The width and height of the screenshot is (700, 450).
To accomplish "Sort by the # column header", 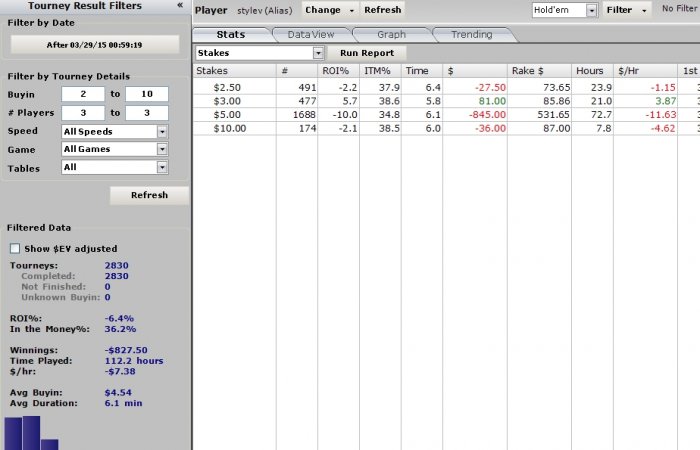I will tap(297, 71).
